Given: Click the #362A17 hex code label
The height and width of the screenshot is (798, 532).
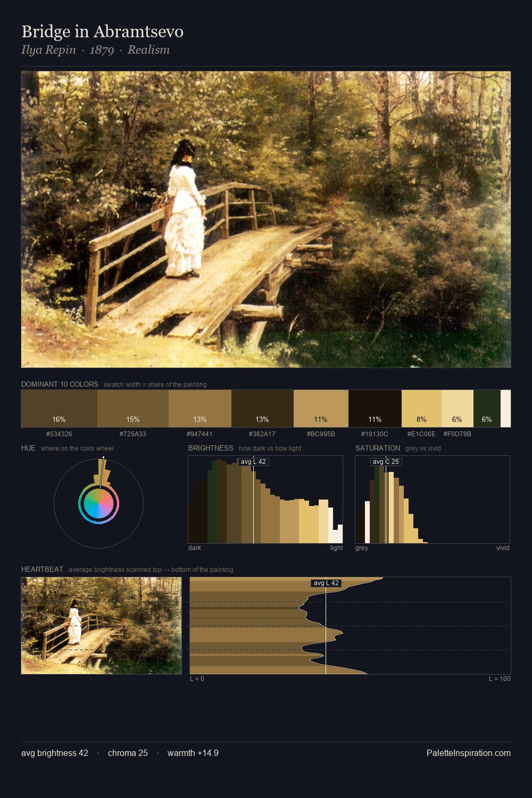Looking at the screenshot, I should (262, 434).
